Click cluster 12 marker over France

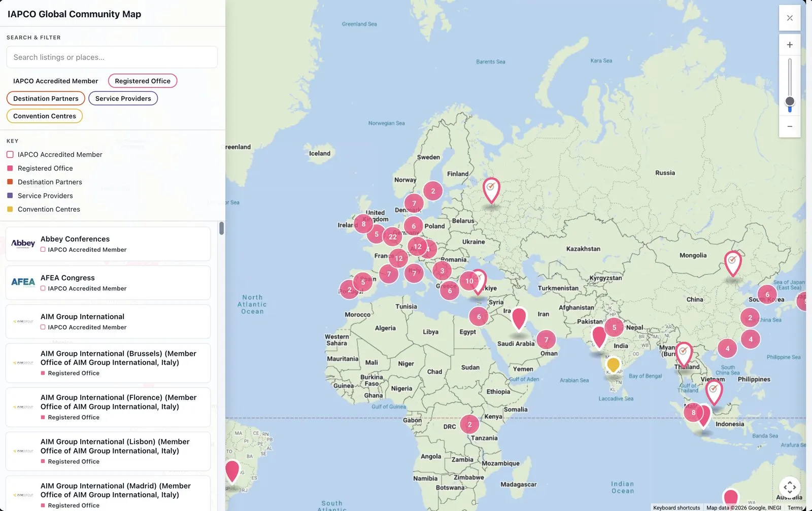(x=399, y=259)
